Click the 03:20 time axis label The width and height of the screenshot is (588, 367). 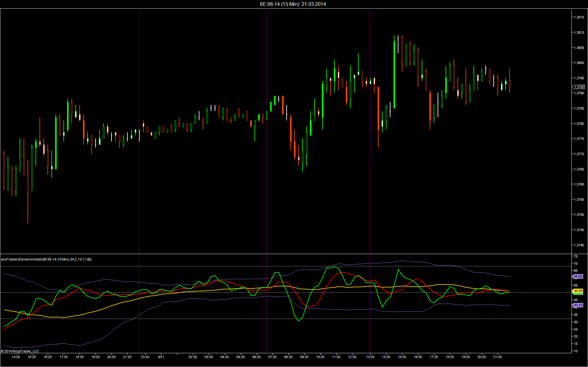click(209, 357)
